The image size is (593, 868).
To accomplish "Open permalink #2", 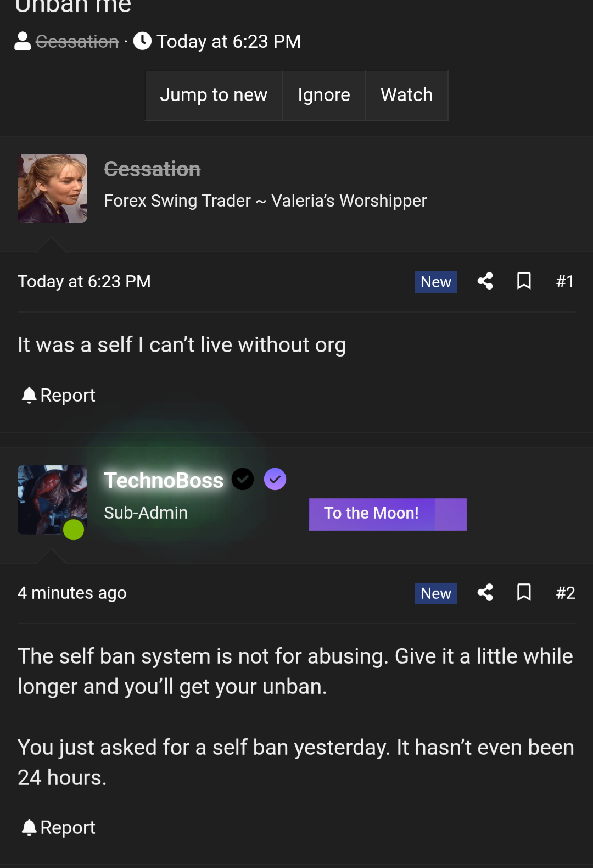I will (x=565, y=593).
